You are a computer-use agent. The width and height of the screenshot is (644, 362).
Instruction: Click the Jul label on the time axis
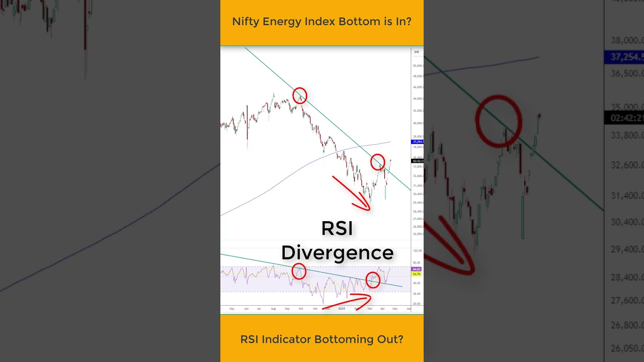259,309
